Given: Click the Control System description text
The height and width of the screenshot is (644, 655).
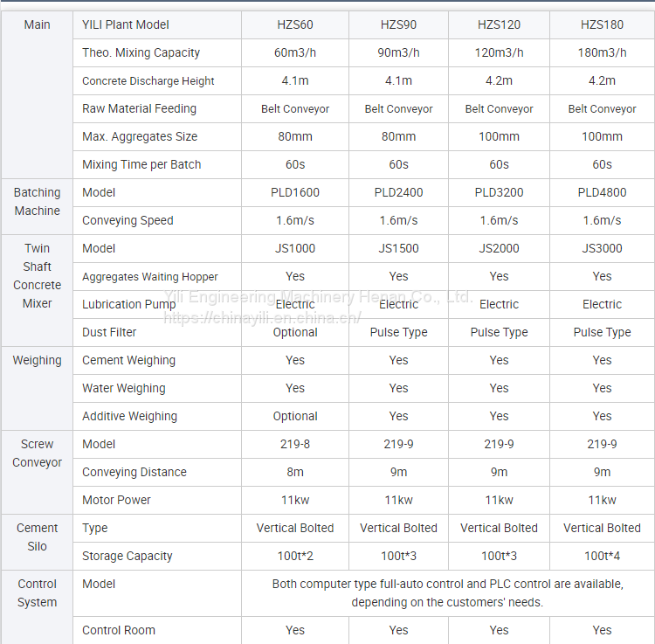Looking at the screenshot, I should coord(447,592).
